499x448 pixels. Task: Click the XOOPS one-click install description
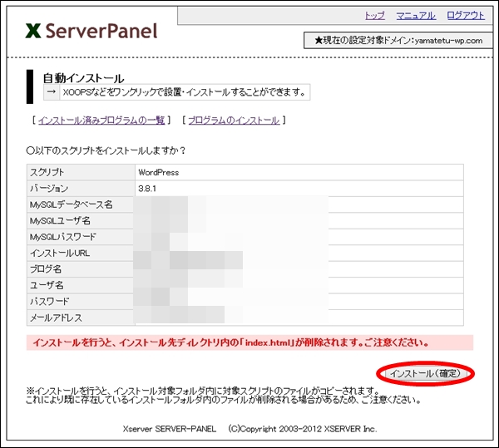[x=185, y=92]
